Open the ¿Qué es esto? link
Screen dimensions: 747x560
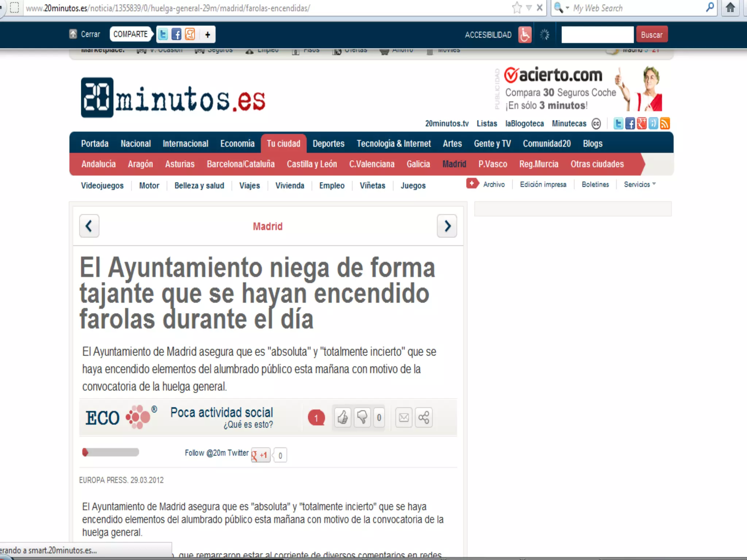[x=248, y=425]
